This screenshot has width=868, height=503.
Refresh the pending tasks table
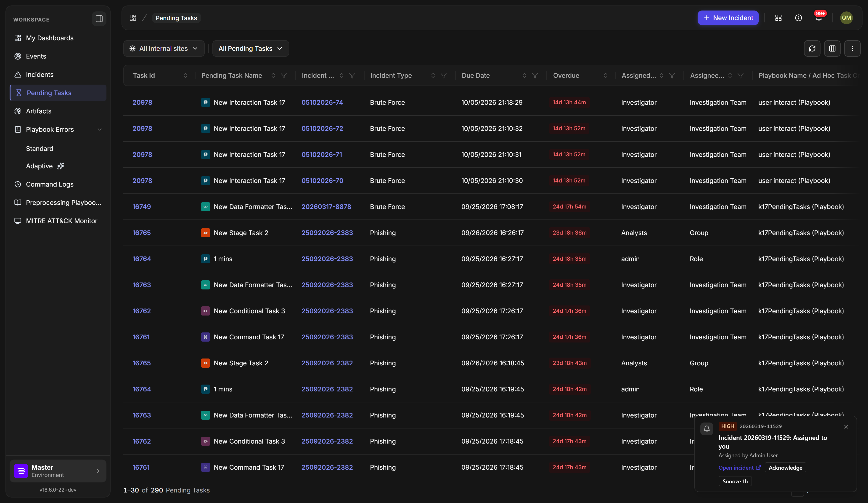click(812, 49)
